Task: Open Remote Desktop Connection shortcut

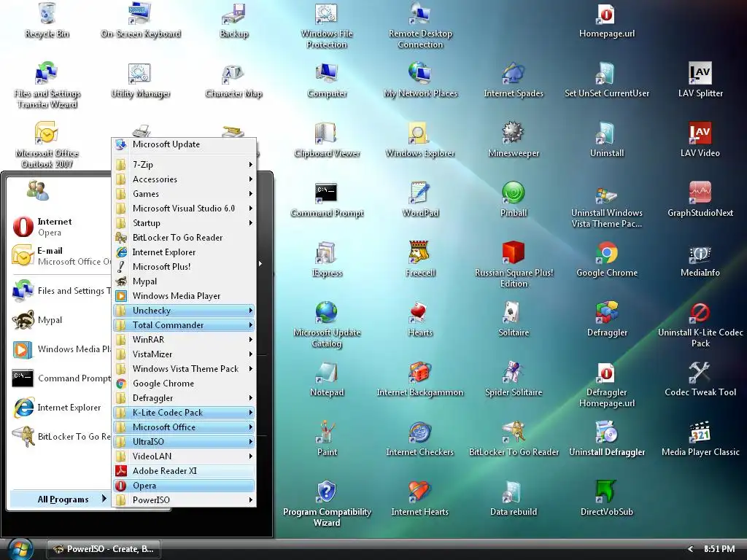Action: 420,26
